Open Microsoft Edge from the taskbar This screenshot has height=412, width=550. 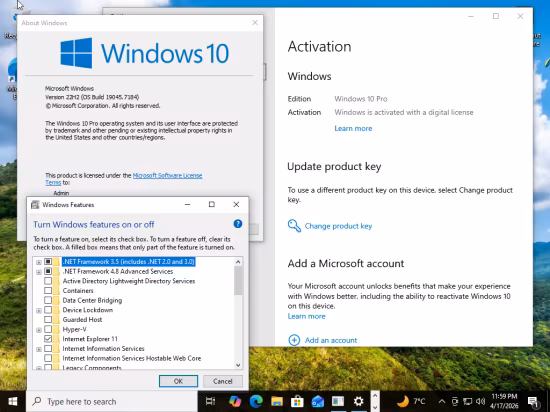(256, 401)
